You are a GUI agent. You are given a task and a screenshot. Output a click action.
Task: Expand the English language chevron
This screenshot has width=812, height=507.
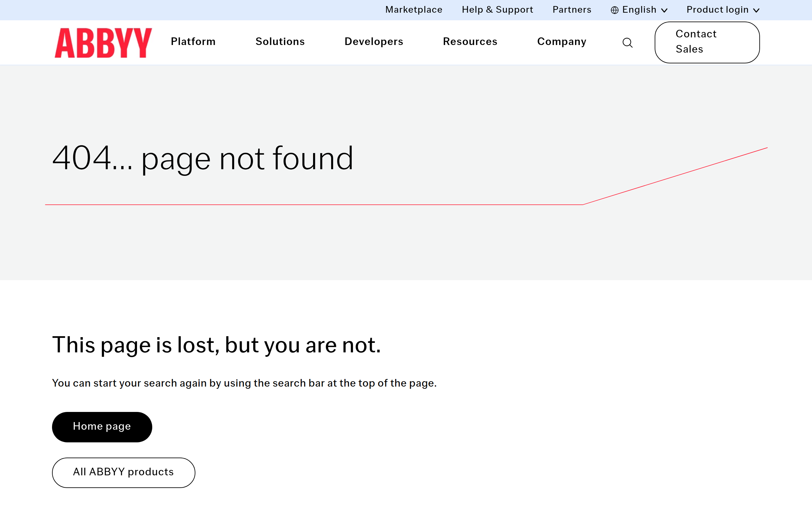pos(664,10)
